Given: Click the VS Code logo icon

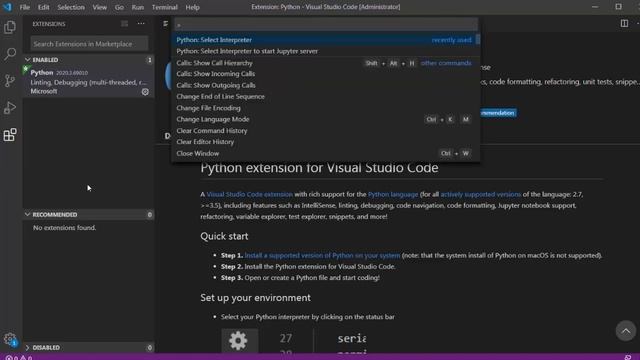Looking at the screenshot, I should point(7,7).
